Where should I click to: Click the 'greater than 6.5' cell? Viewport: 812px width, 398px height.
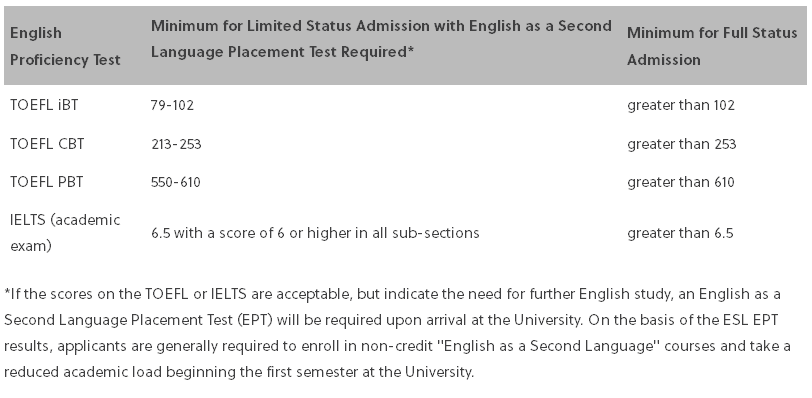point(680,233)
